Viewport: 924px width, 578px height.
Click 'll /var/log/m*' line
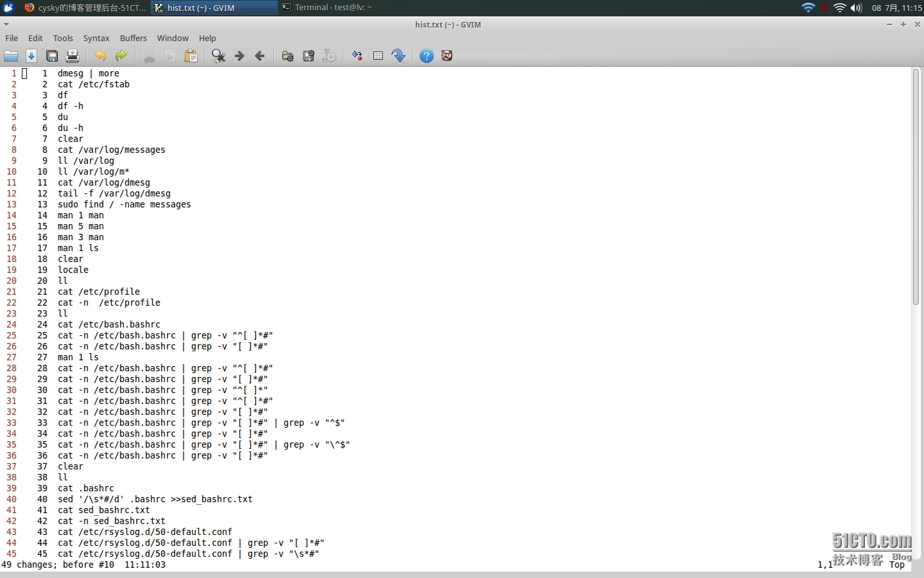click(x=94, y=171)
